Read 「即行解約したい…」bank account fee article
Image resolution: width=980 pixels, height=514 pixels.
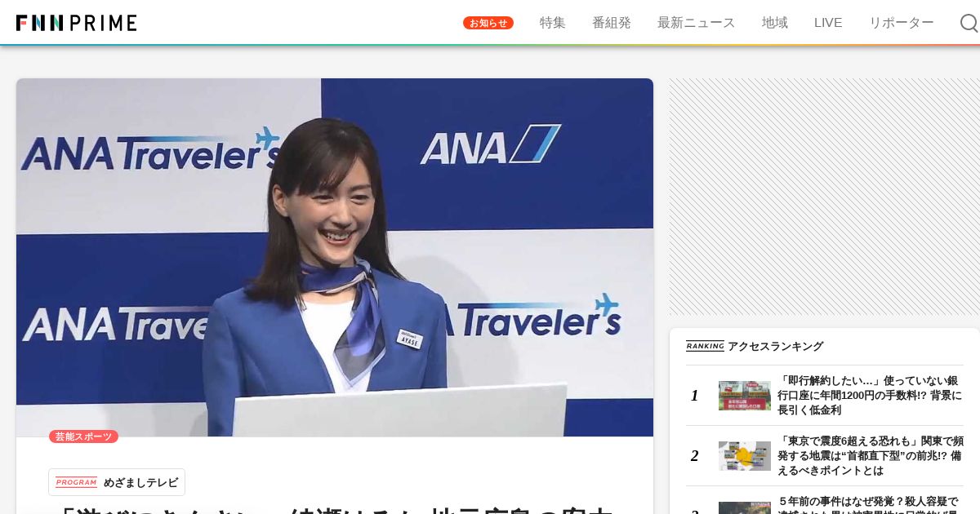coord(871,396)
